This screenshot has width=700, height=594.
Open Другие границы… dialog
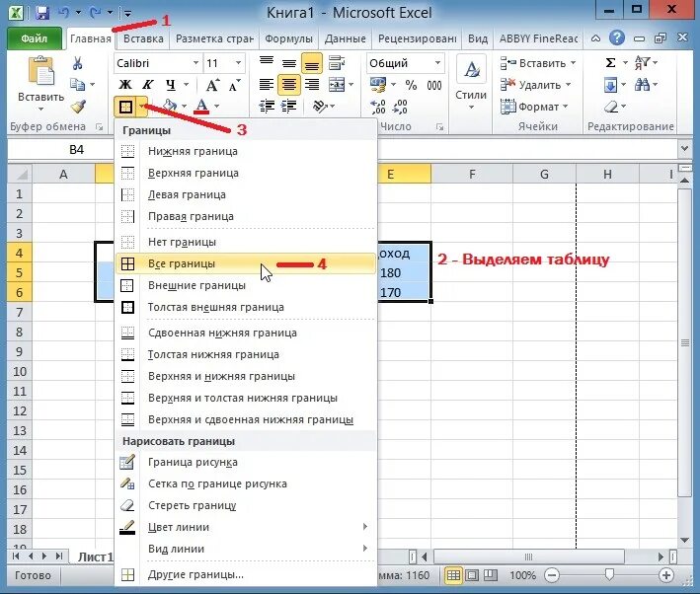[246, 574]
